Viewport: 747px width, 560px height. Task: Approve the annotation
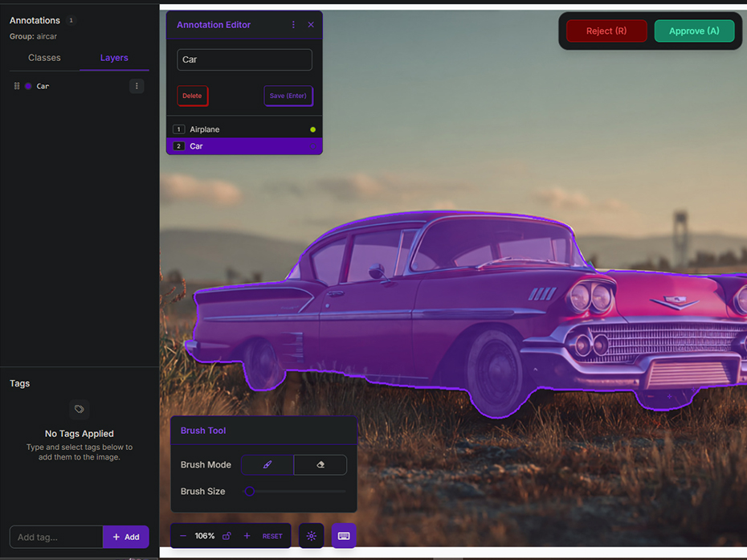(694, 31)
